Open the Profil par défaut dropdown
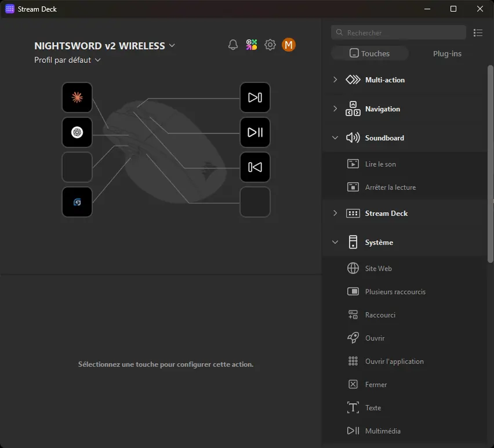494x448 pixels. tap(67, 60)
